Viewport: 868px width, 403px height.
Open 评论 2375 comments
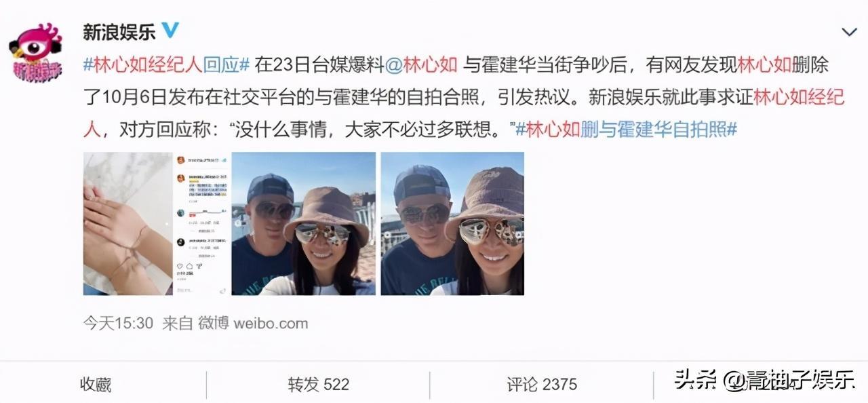click(542, 385)
